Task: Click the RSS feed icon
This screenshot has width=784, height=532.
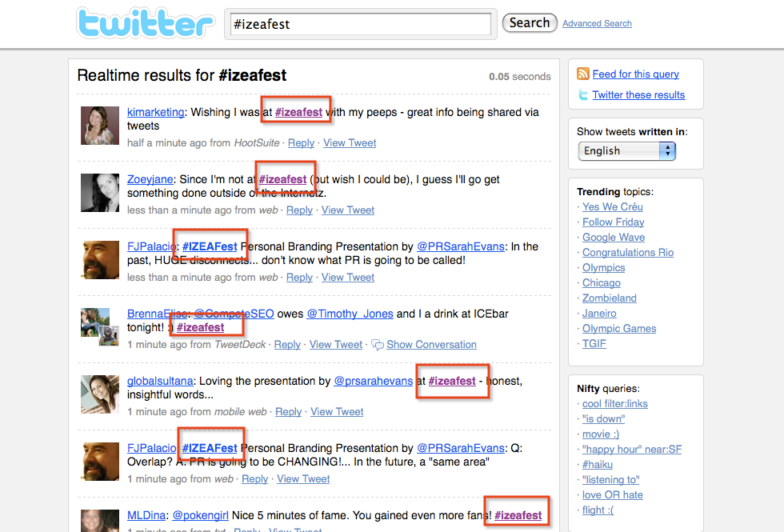Action: 582,74
